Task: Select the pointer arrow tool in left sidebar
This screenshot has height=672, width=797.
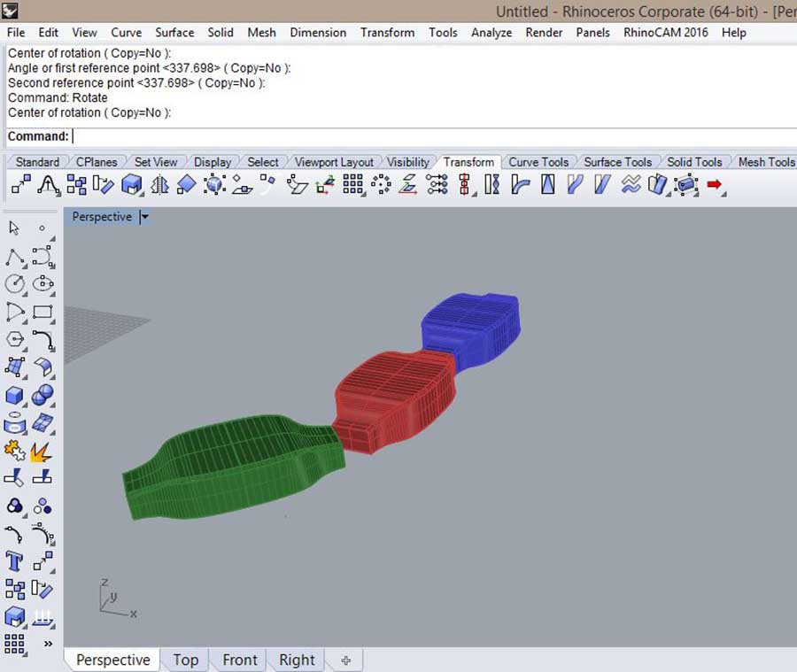Action: 14,228
